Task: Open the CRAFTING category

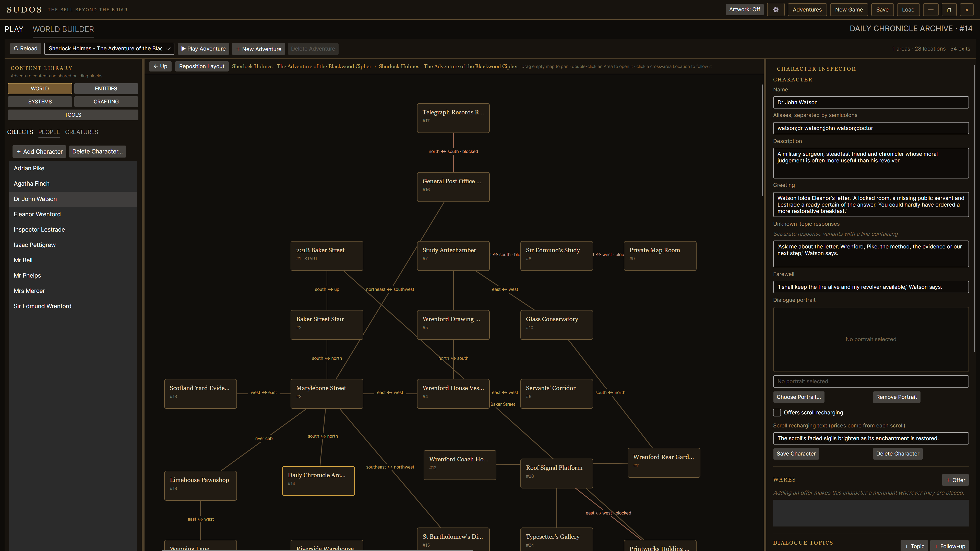Action: [x=106, y=102]
